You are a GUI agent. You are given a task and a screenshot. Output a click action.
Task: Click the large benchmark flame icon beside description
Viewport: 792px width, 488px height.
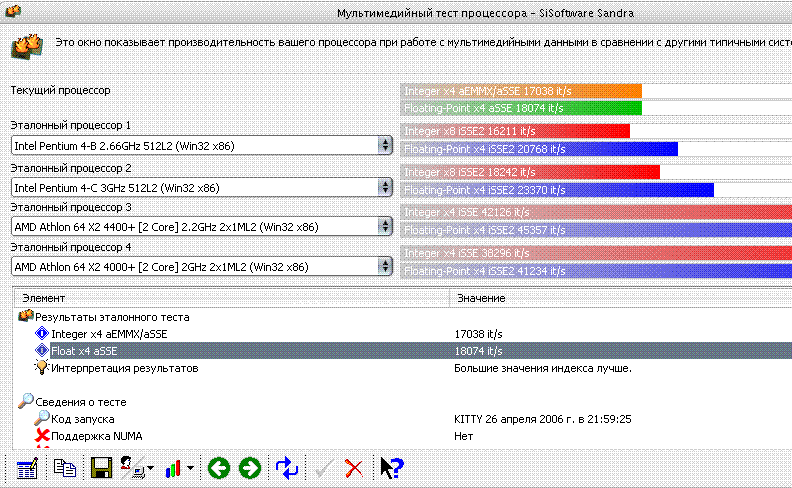coord(27,47)
